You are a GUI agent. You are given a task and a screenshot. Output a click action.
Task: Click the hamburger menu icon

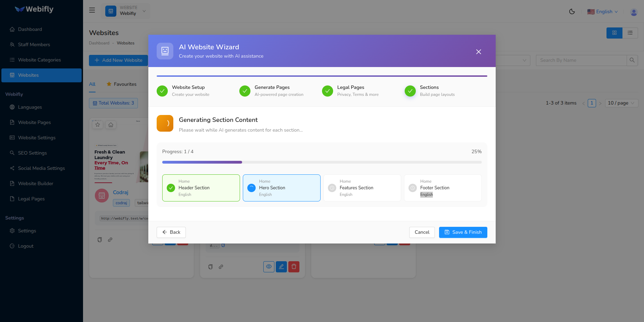tap(92, 10)
